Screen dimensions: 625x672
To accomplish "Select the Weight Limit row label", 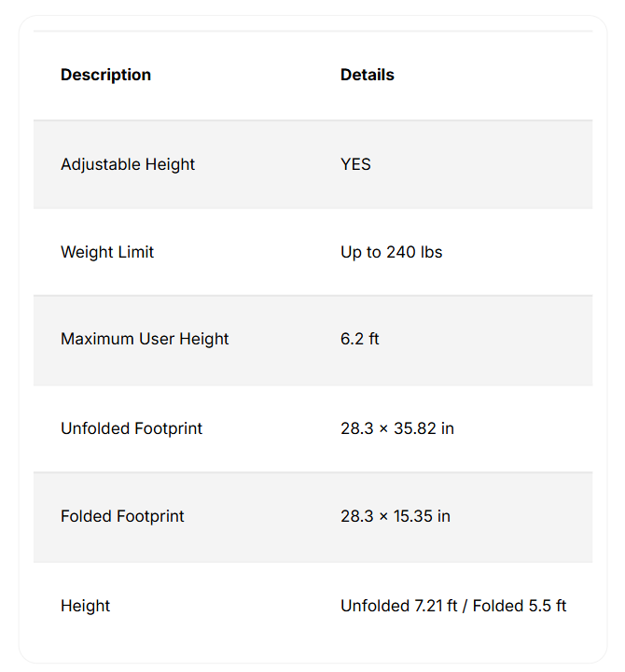I will pos(107,252).
